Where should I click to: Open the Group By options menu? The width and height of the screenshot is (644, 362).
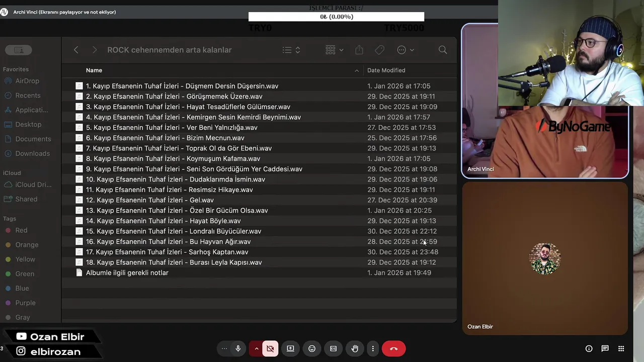click(335, 50)
